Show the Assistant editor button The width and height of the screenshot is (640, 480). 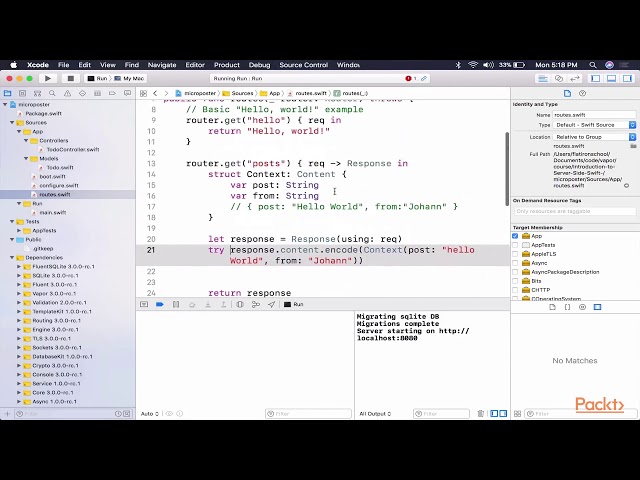point(559,78)
